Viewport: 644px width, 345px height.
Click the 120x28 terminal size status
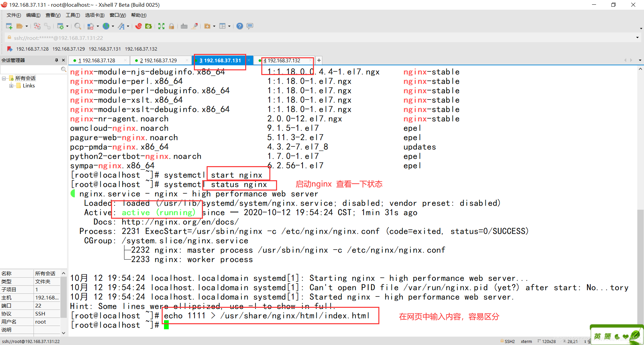(547, 341)
